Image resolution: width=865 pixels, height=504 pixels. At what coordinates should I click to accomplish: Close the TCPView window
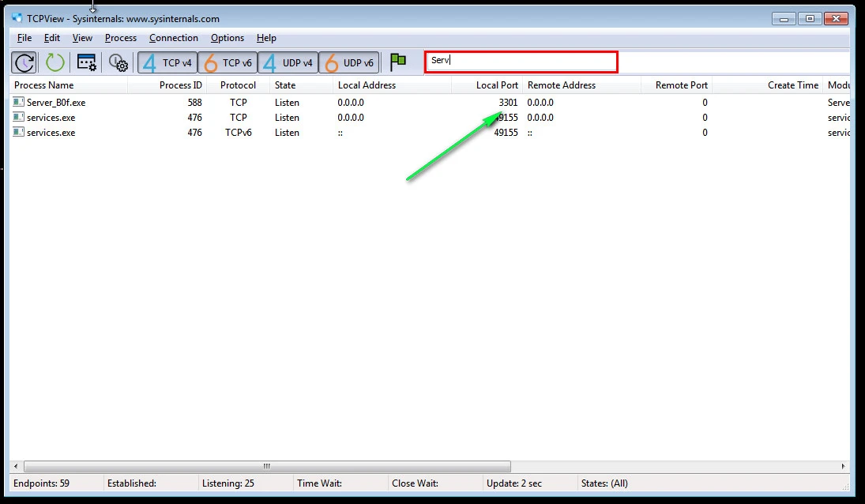[x=836, y=19]
